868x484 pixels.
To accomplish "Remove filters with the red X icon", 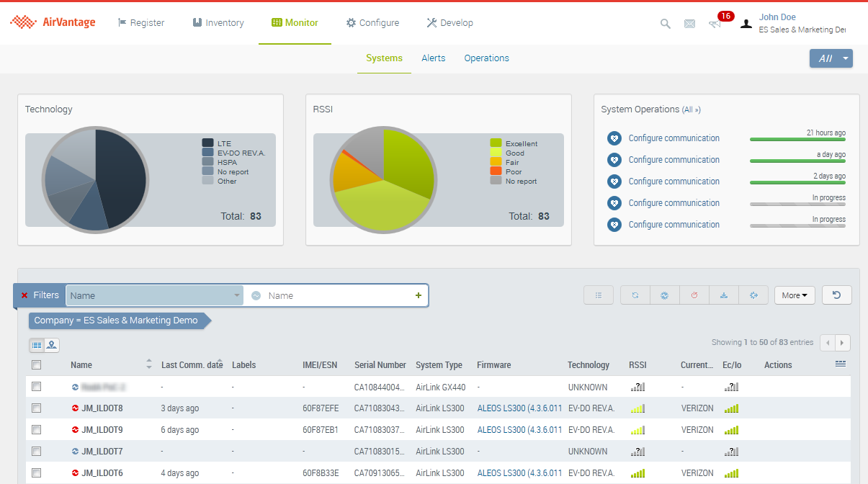I will (24, 295).
